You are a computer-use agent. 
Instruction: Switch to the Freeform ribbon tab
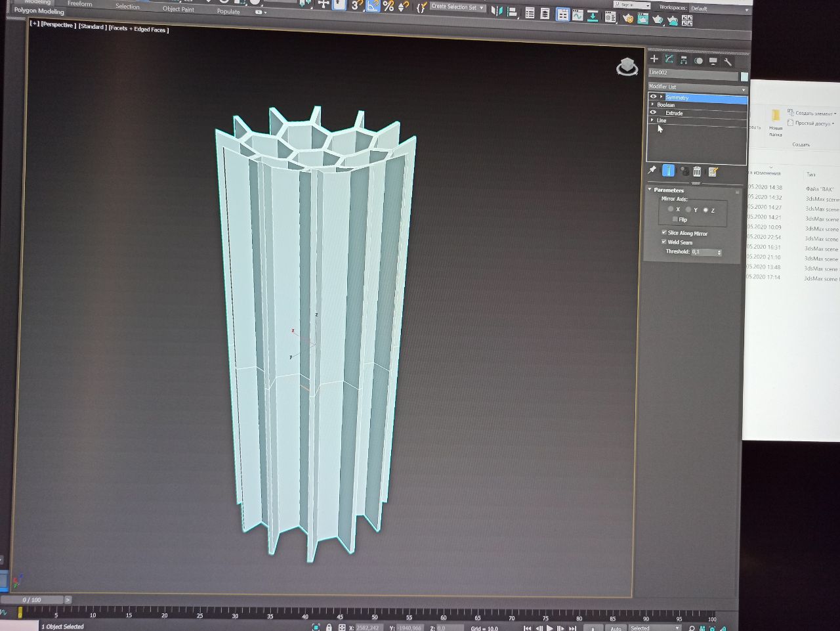(x=79, y=4)
